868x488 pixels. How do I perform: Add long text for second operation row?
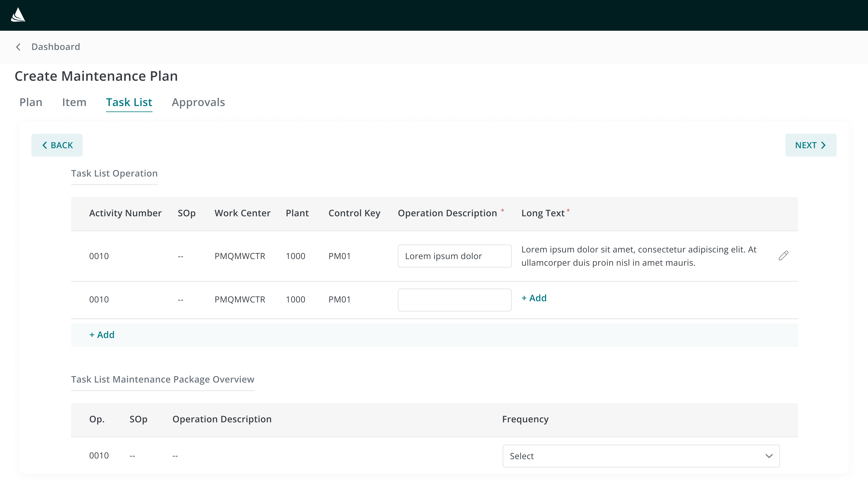534,298
